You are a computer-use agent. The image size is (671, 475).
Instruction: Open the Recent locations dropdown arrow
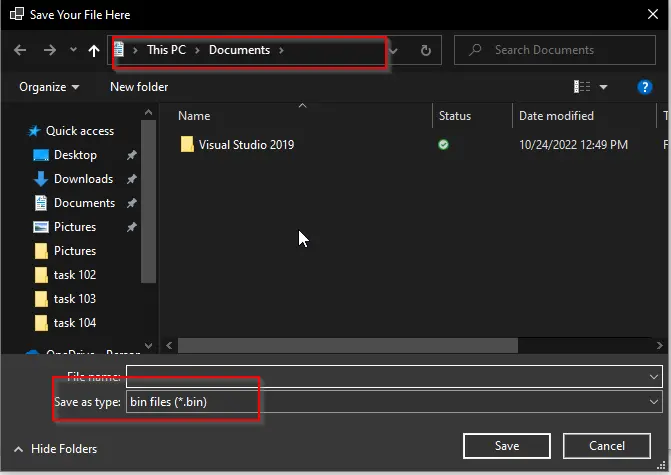coord(73,50)
